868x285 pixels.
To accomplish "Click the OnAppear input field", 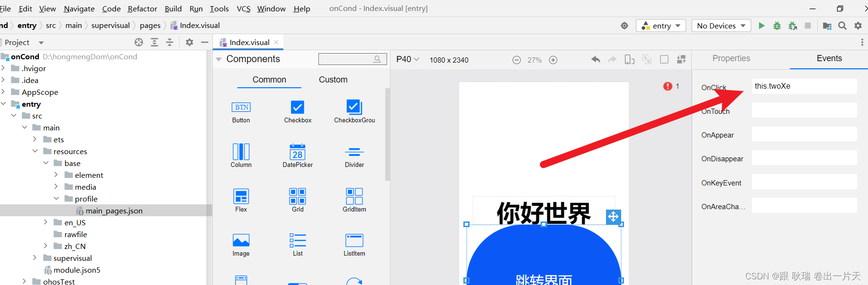I will pyautogui.click(x=804, y=134).
